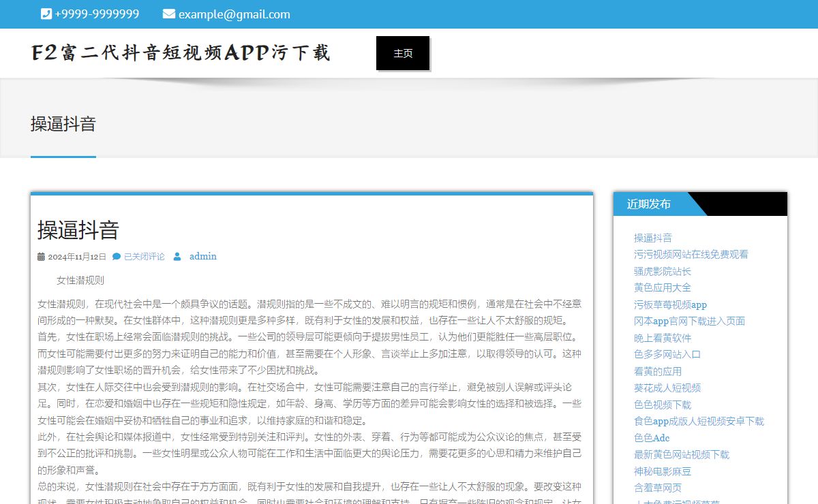This screenshot has height=504, width=818.
Task: Open 污污视频网站在线免费观看 sidebar link
Action: [x=691, y=255]
